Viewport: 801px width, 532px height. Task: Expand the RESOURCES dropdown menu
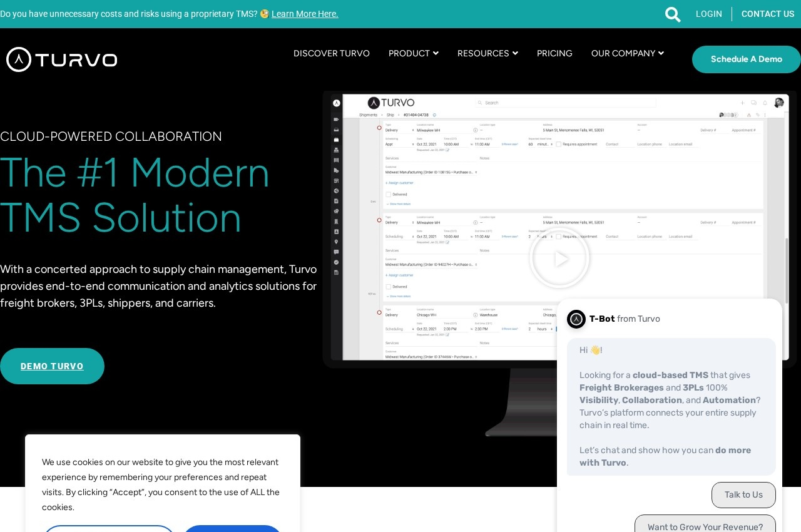point(487,53)
